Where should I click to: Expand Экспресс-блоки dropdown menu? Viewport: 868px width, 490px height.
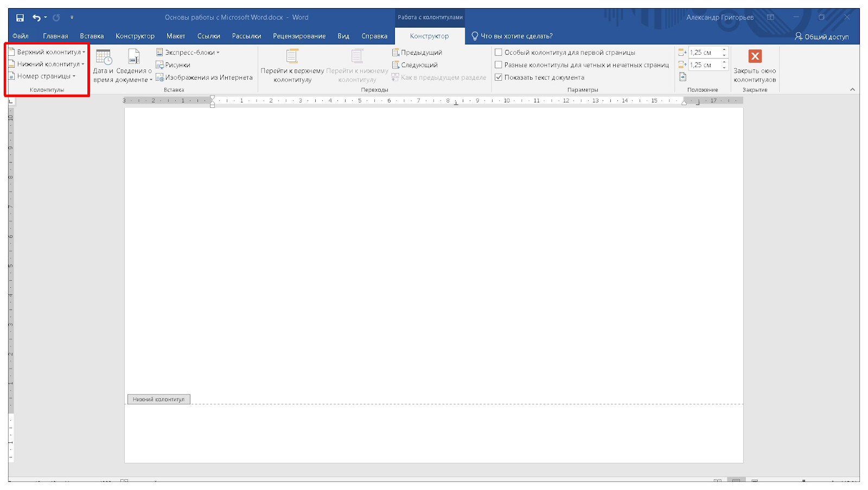[188, 53]
